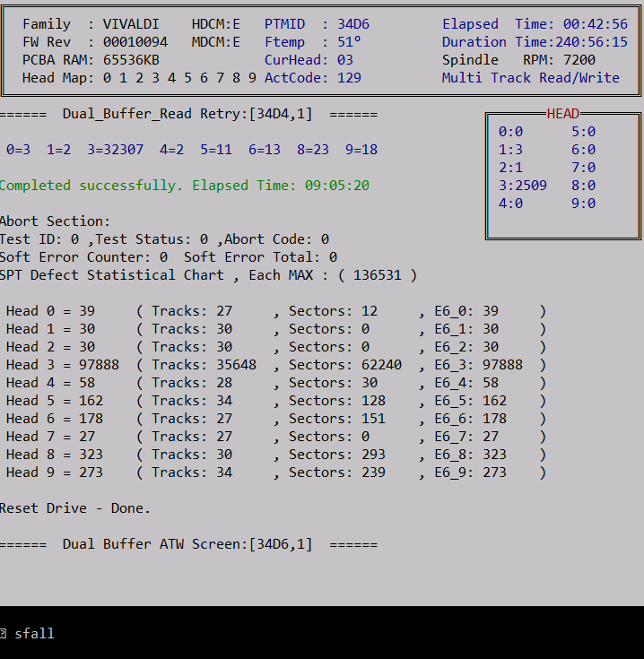Click HEAD panel entry 5:0
The image size is (644, 659).
pos(583,132)
